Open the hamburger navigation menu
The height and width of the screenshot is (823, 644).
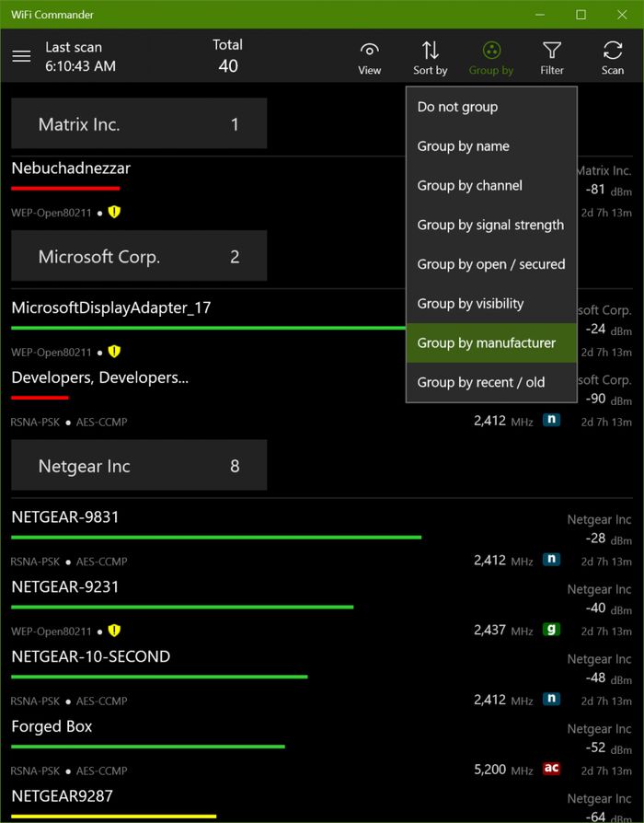pos(21,55)
